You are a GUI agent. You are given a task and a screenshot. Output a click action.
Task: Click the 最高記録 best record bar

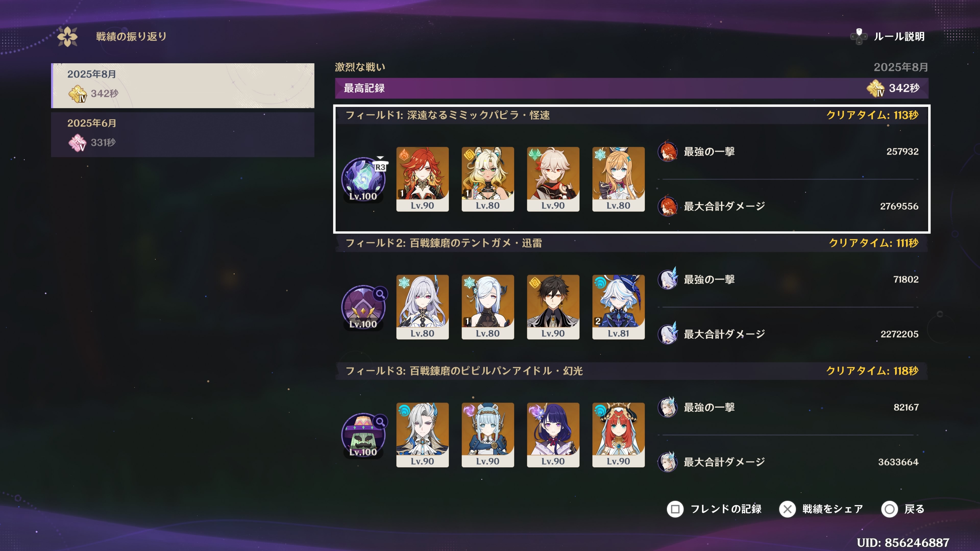(632, 88)
